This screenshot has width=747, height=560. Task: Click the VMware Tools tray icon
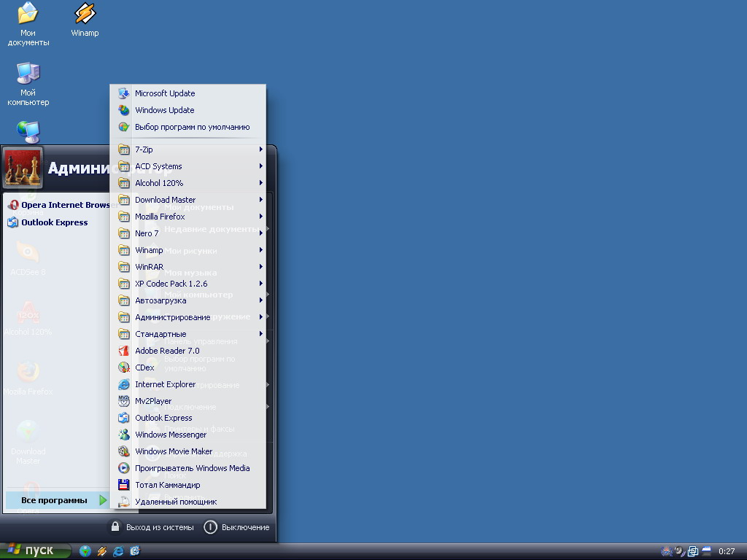click(693, 551)
